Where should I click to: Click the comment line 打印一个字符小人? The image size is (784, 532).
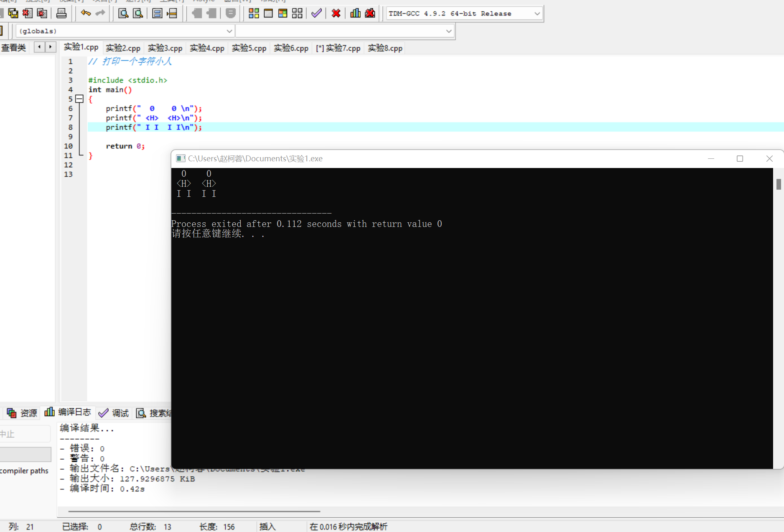(130, 61)
